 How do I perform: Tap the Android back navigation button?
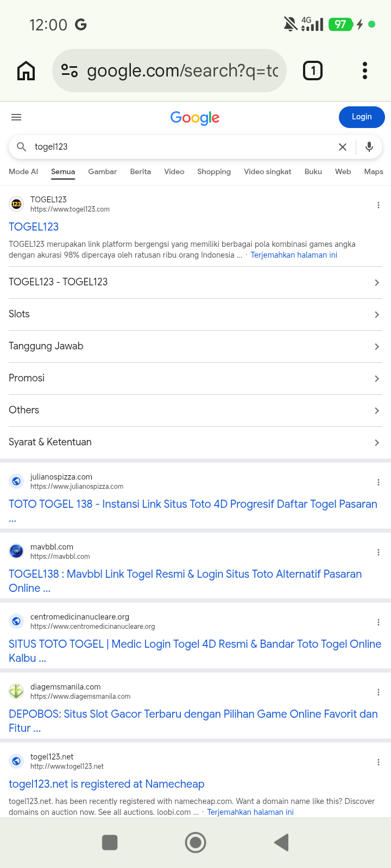pos(281,843)
